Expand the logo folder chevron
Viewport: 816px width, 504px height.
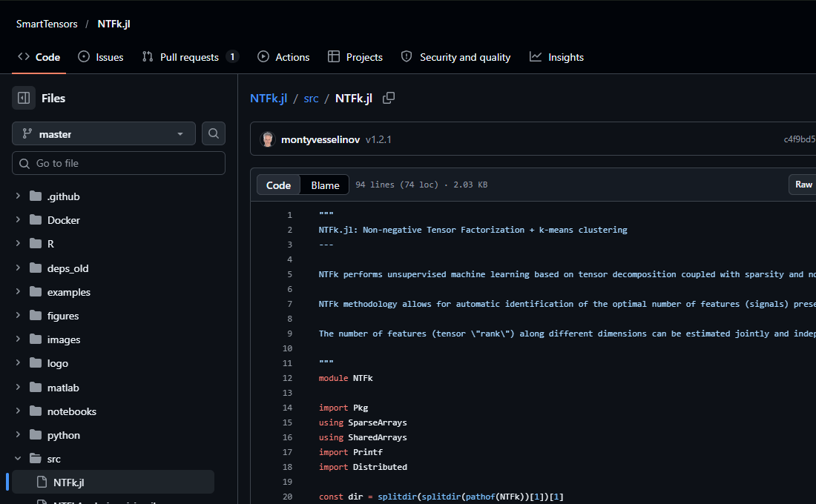point(18,363)
